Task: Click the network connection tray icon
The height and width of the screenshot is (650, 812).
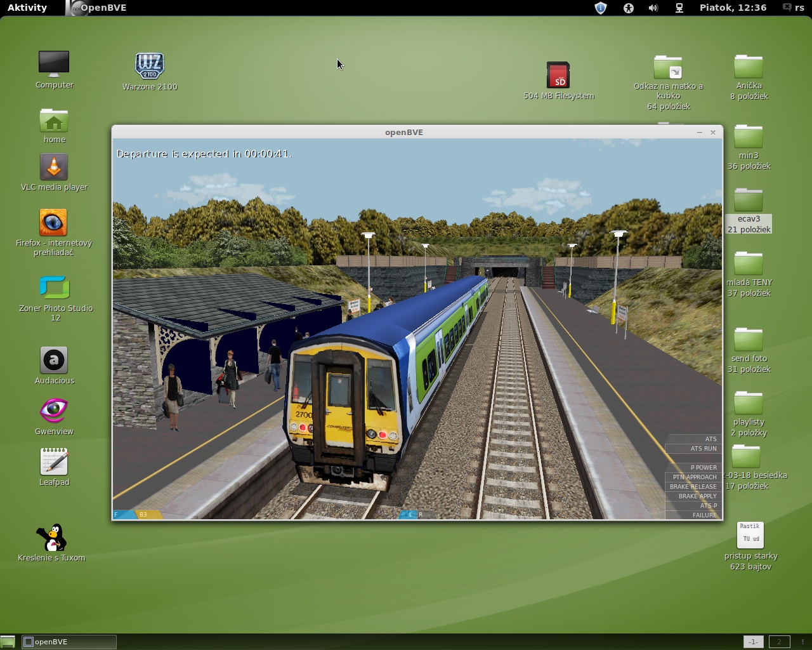Action: pos(679,8)
